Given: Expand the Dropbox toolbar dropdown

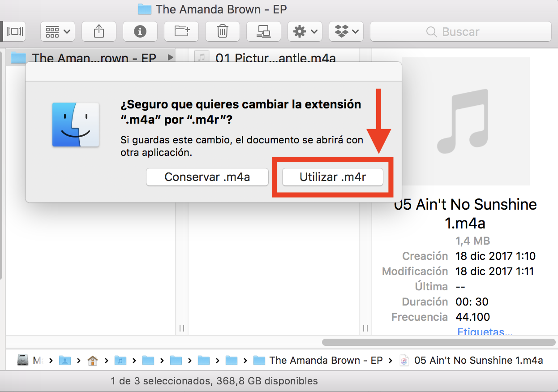Looking at the screenshot, I should 346,31.
